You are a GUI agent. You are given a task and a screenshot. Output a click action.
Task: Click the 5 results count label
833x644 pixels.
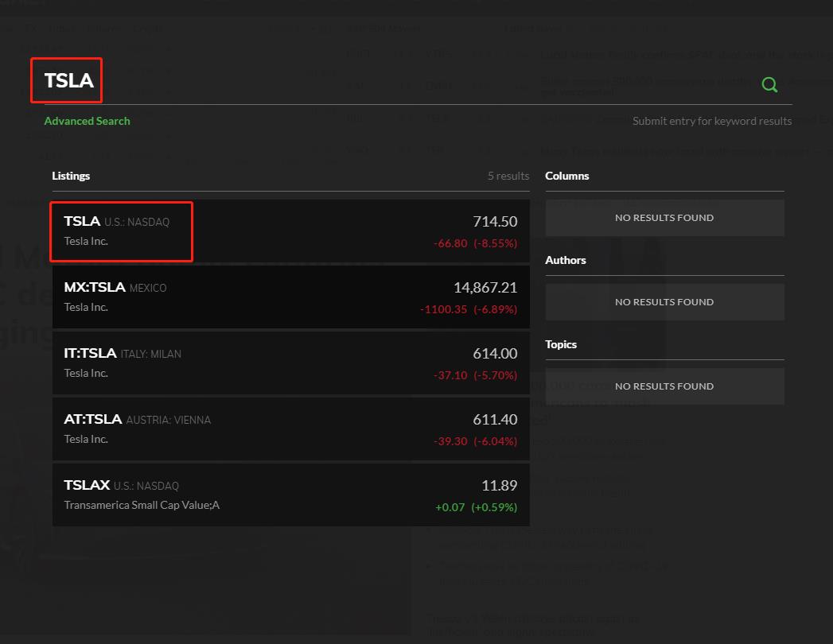508,176
